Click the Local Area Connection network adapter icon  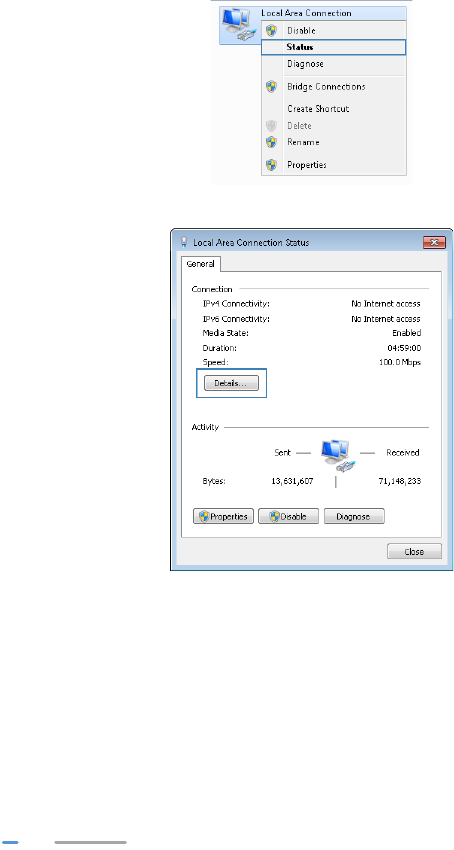(x=239, y=25)
